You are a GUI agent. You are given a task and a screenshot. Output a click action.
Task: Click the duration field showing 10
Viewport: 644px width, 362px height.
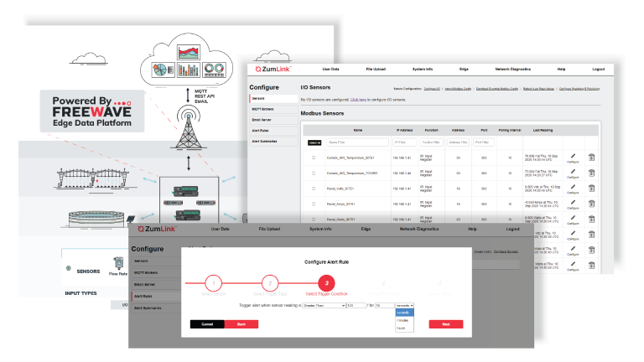pos(384,305)
